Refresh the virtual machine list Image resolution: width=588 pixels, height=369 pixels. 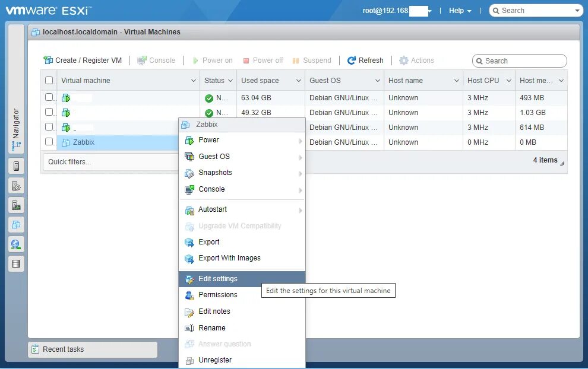[x=365, y=61]
